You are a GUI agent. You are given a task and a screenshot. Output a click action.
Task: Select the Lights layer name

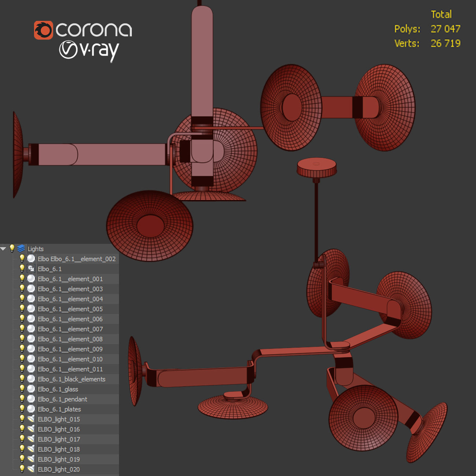tap(36, 249)
